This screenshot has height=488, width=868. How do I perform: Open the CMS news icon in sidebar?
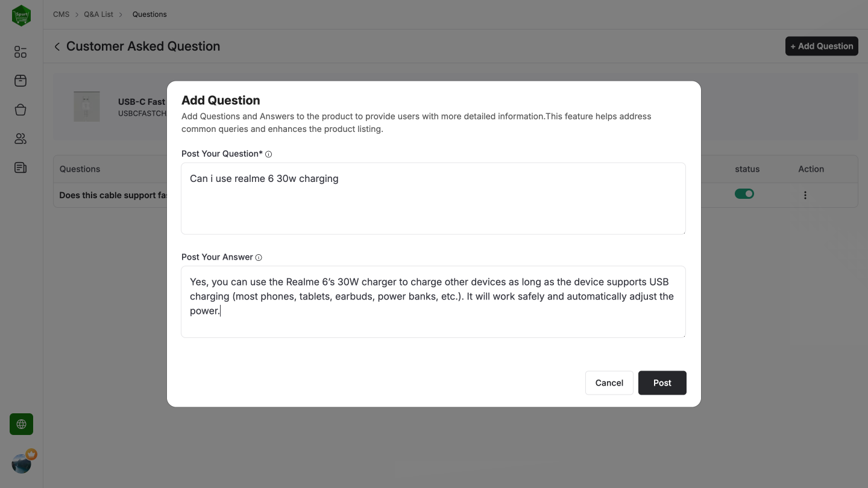click(x=20, y=167)
